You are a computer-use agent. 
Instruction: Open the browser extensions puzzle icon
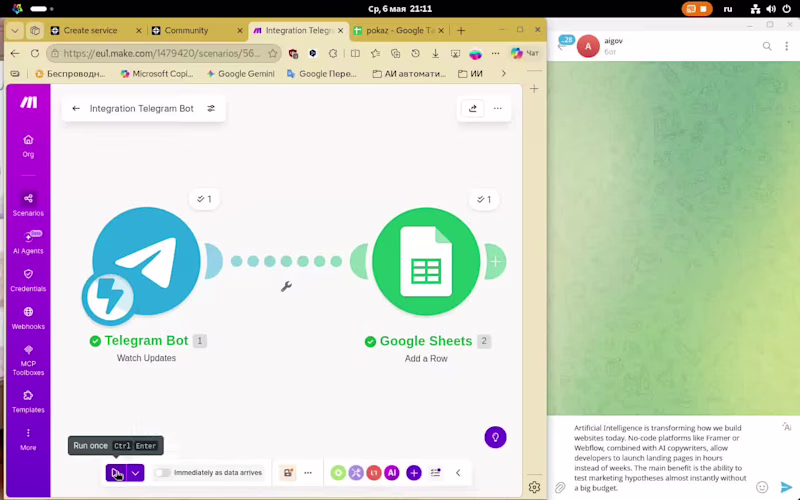(x=333, y=53)
